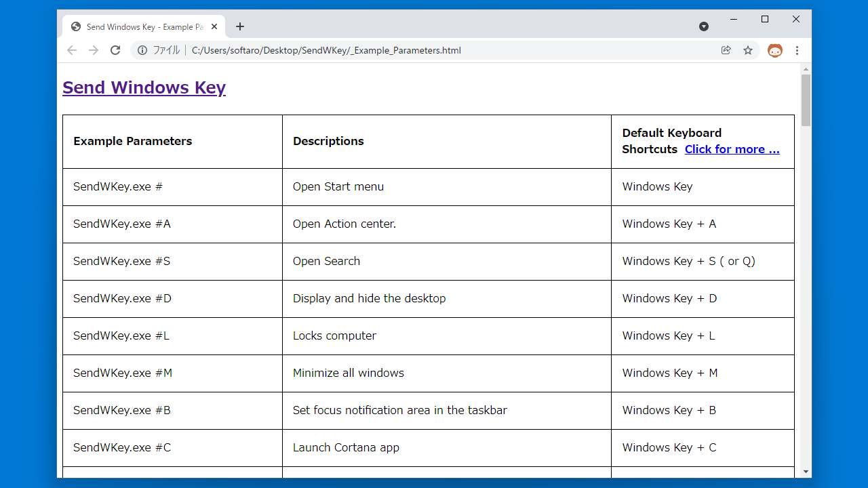Image resolution: width=868 pixels, height=488 pixels.
Task: Open new tab with plus button
Action: point(240,26)
